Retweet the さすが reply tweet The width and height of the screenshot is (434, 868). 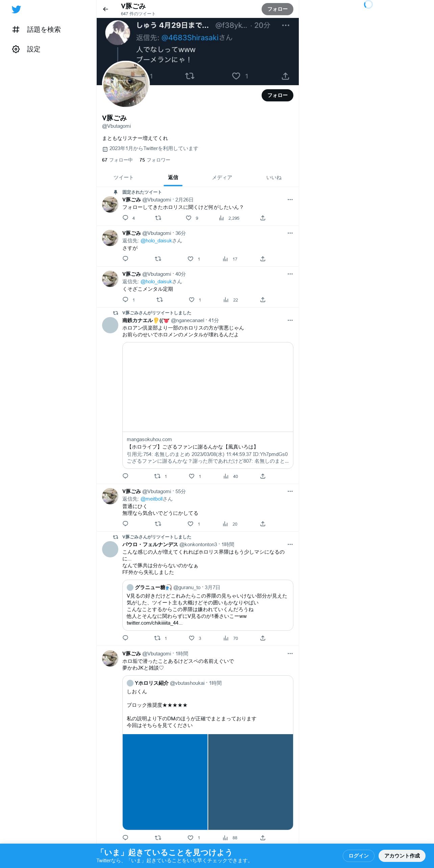click(158, 259)
